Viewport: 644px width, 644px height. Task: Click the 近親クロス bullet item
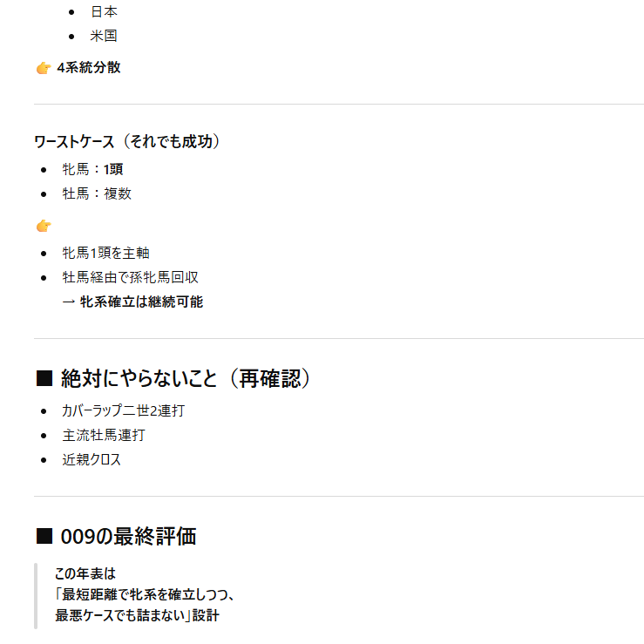click(x=92, y=459)
